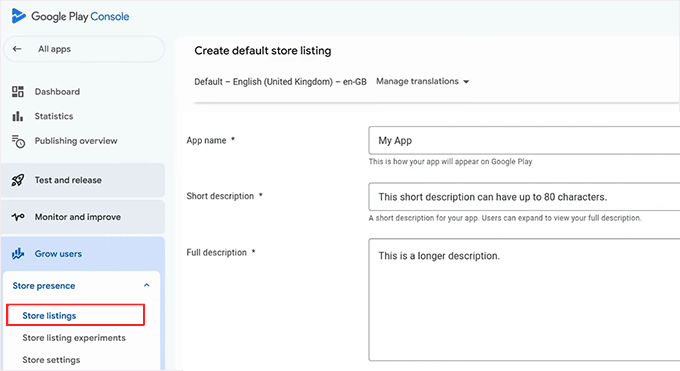Click the Publishing overview clock icon
The image size is (680, 371).
coord(18,141)
